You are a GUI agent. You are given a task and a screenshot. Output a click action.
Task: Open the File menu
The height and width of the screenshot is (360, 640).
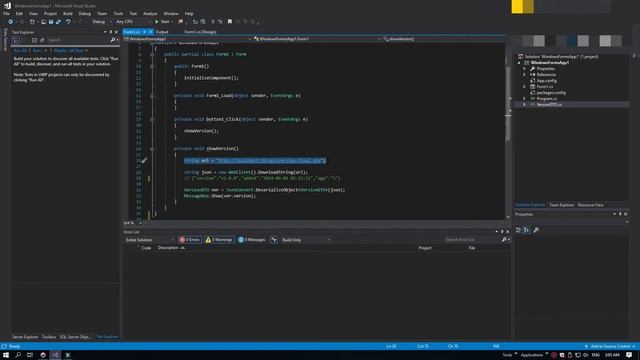7,13
